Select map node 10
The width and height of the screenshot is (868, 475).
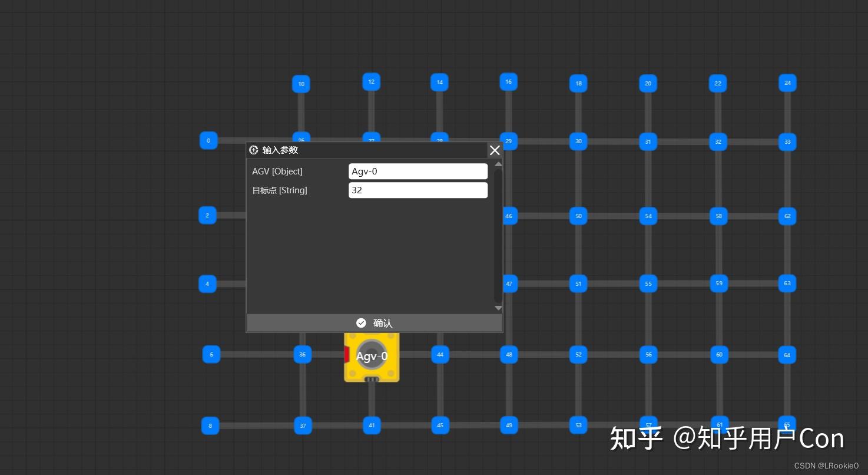pyautogui.click(x=301, y=84)
